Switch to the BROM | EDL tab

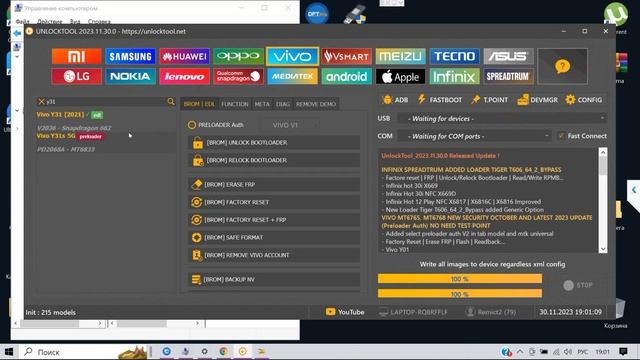(x=199, y=104)
